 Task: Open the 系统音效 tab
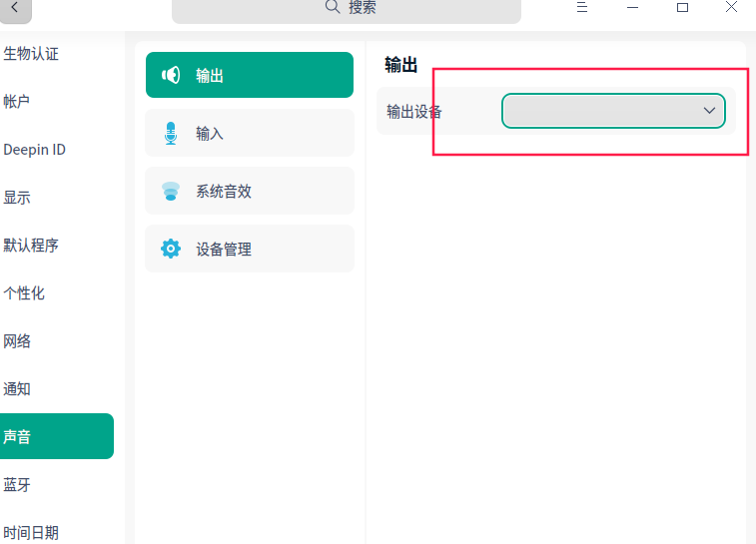tap(250, 192)
